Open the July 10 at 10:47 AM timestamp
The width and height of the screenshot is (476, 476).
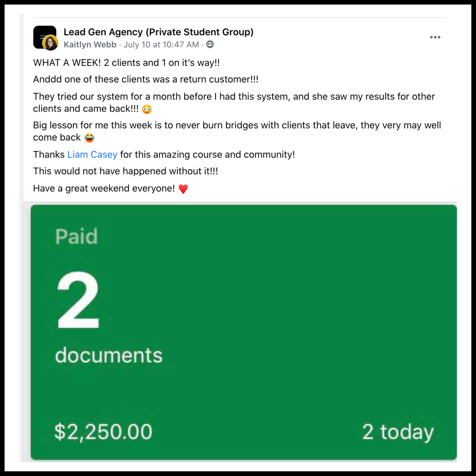(x=161, y=44)
